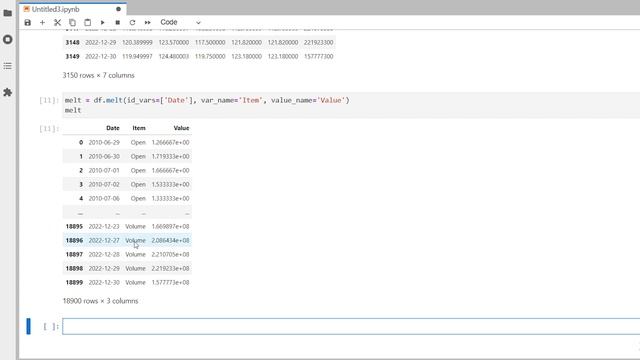Open the table of contents sidebar icon
The height and width of the screenshot is (360, 640).
[x=7, y=66]
